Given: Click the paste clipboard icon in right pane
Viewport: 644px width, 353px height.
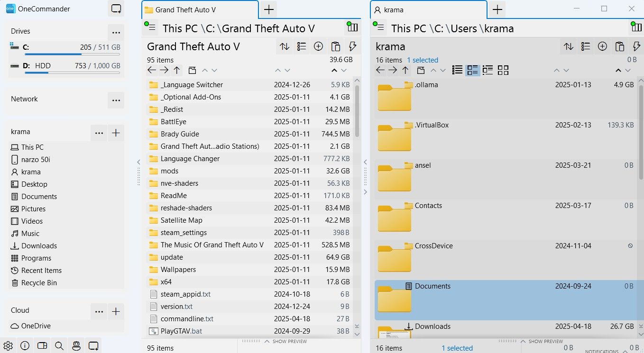Looking at the screenshot, I should (x=619, y=46).
